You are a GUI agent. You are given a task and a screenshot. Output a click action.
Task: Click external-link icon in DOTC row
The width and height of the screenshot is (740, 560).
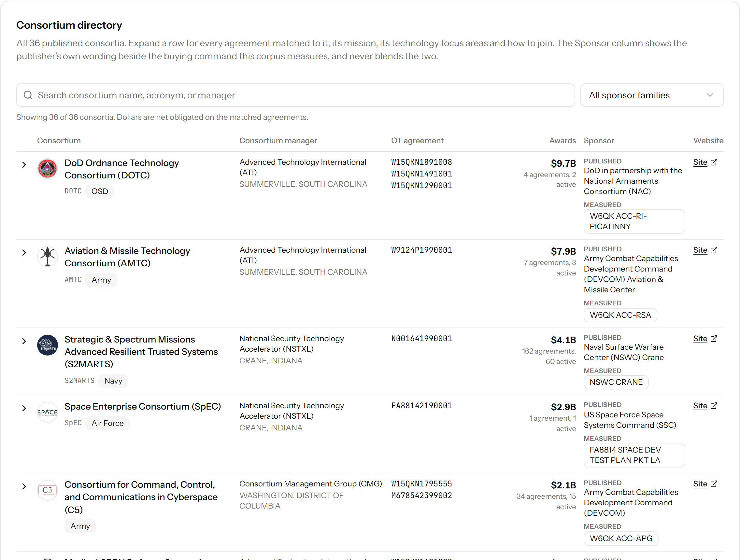(714, 162)
